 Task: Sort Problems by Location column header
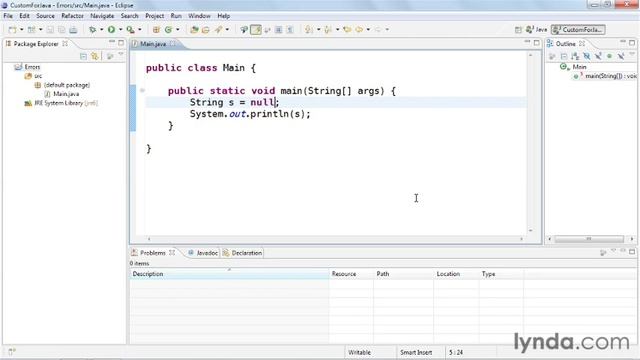tap(456, 274)
